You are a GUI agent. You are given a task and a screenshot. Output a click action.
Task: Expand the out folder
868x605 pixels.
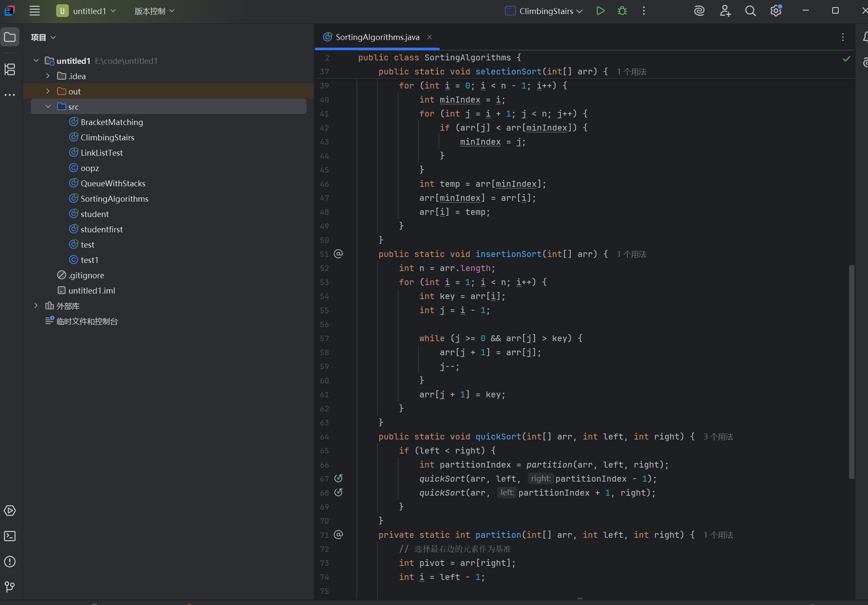pos(48,91)
